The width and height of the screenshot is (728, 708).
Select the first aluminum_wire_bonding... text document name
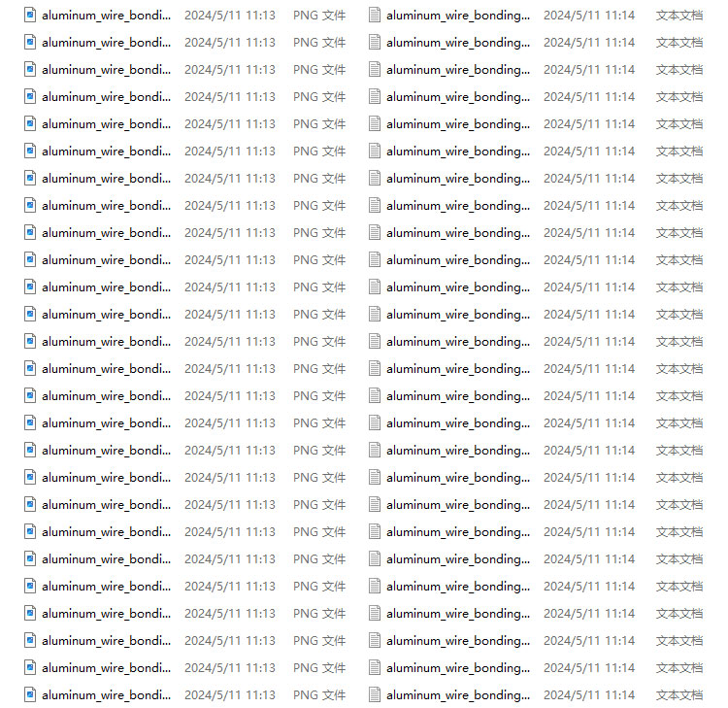click(x=458, y=16)
